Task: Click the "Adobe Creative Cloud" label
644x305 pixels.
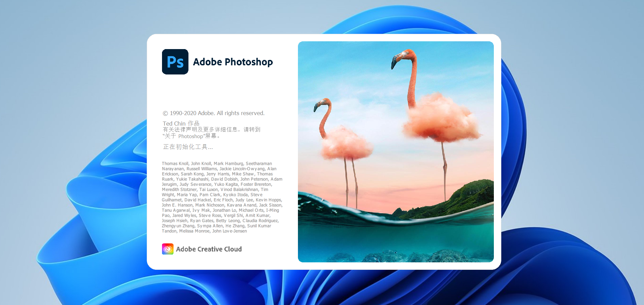Action: click(x=209, y=249)
